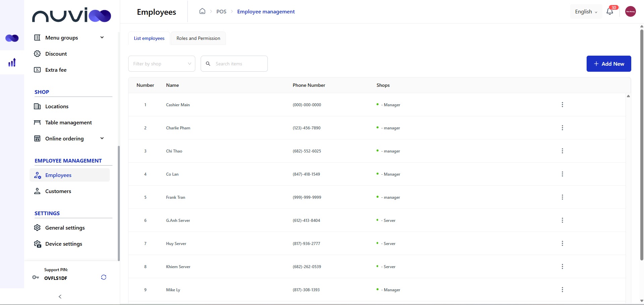
Task: Open notifications via the bell icon
Action: coord(610,11)
